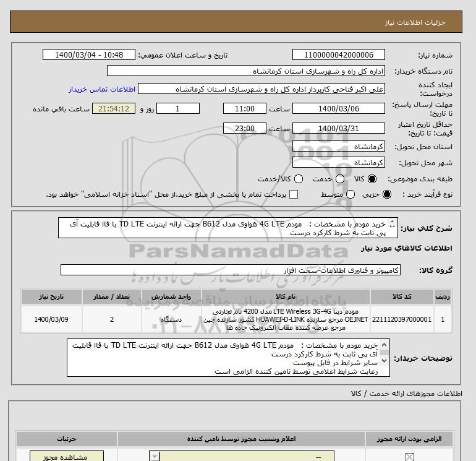476x461 pixels.
Task: Click product code 2211120397000001 cell
Action: coord(402,319)
